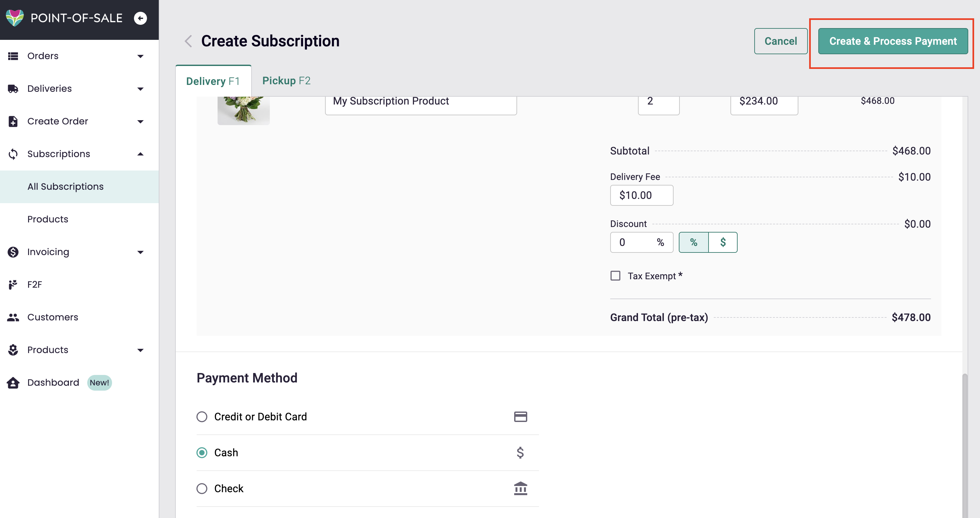
Task: Click the Delivery Fee input field
Action: tap(642, 196)
